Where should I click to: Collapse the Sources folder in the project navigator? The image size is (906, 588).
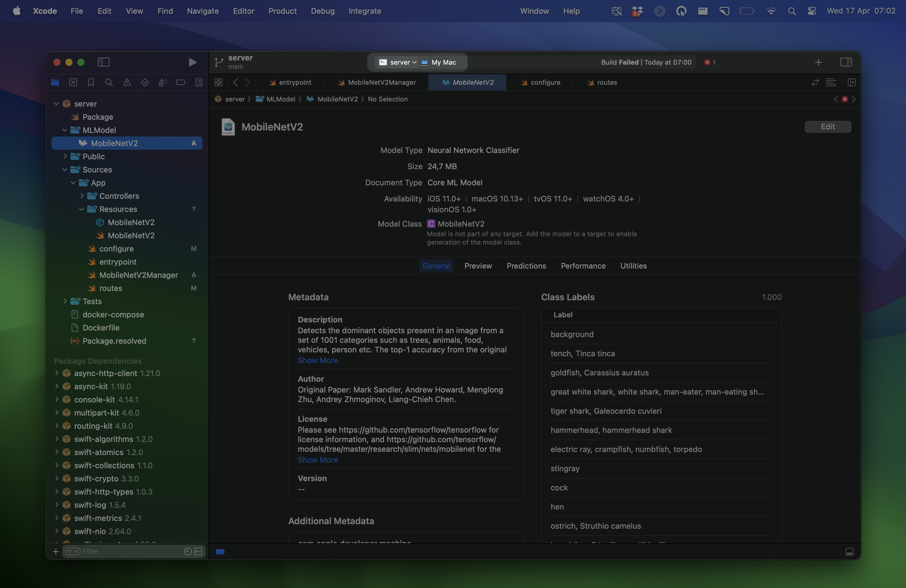pos(65,170)
